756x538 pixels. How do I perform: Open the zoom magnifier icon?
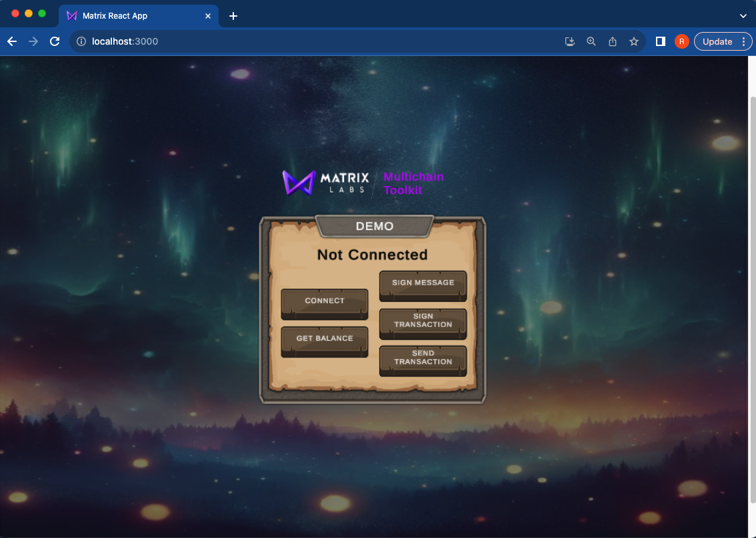[591, 41]
